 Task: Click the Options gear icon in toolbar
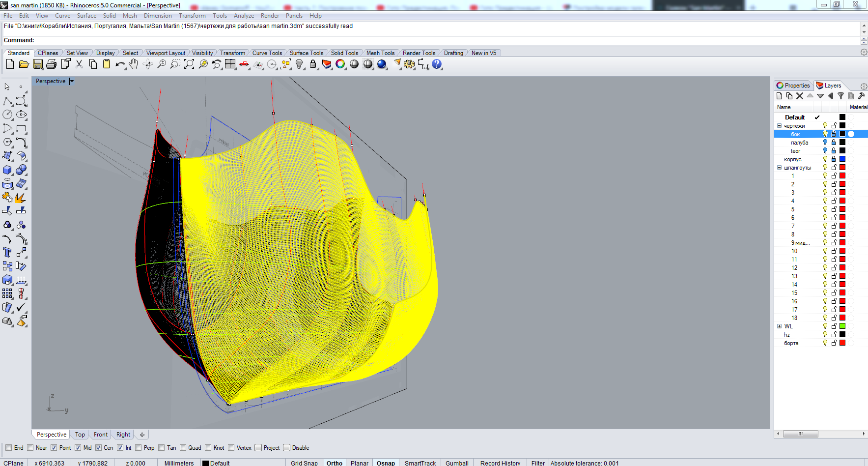tap(409, 64)
